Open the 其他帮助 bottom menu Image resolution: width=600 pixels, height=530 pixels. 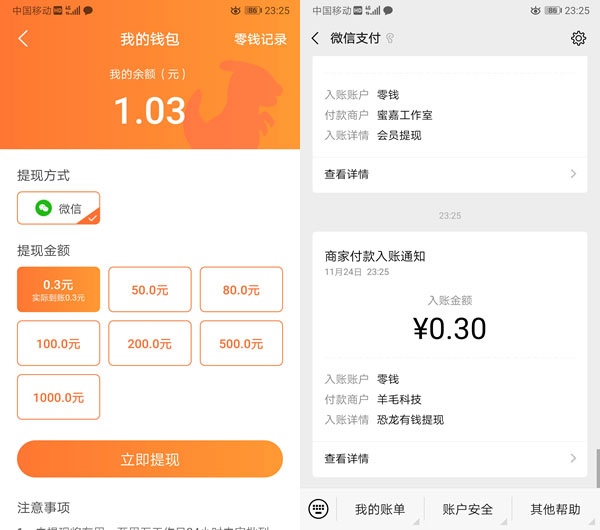point(555,509)
